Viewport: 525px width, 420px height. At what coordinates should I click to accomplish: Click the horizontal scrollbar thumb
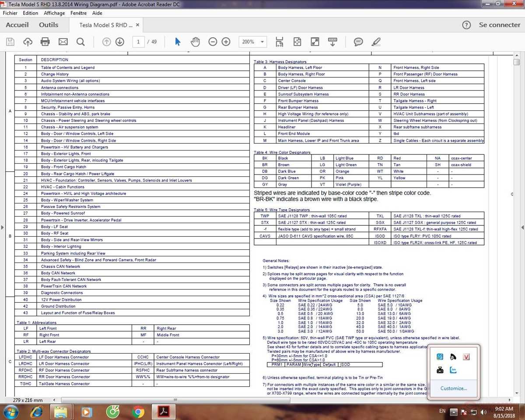coord(175,400)
